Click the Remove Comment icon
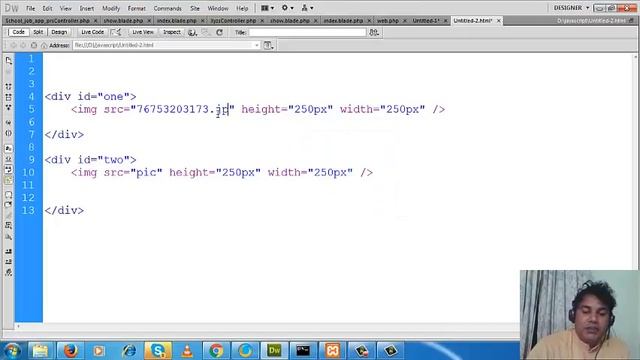The image size is (640, 360). click(9, 205)
